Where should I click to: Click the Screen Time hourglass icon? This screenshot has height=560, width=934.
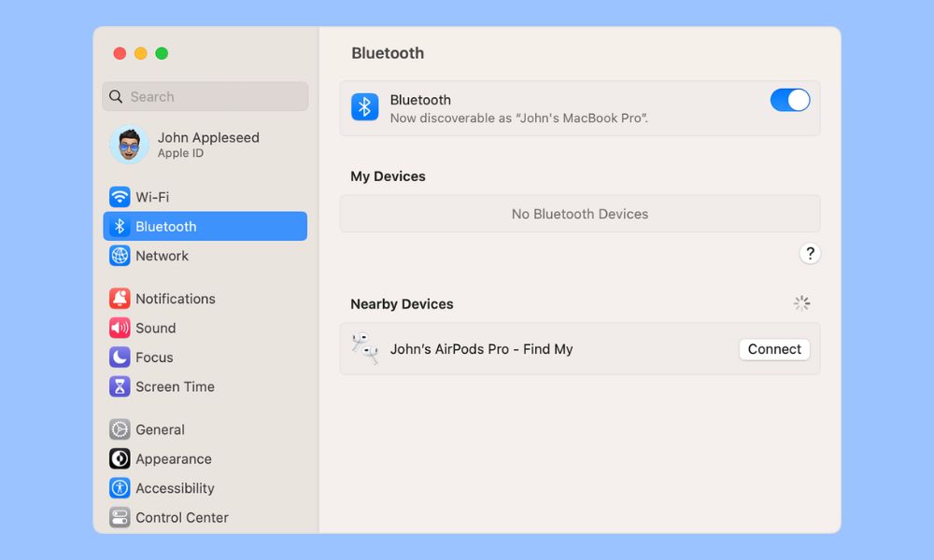tap(120, 386)
